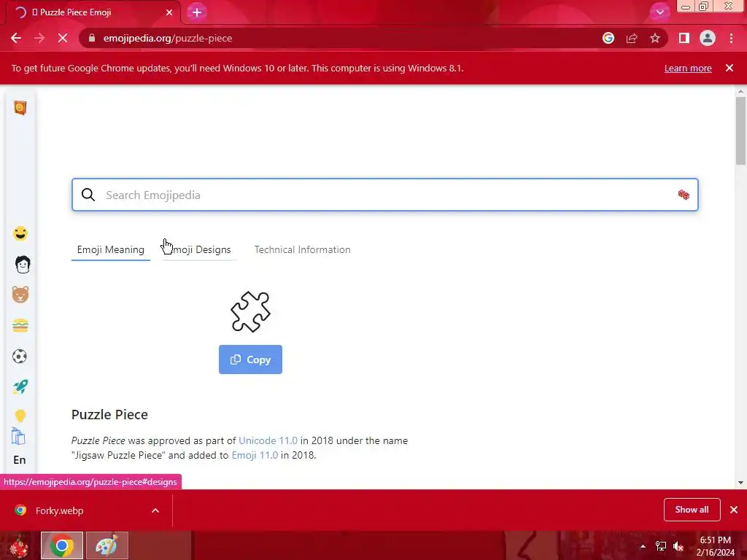The width and height of the screenshot is (747, 560).
Task: Open the downloaded Forky.webp file
Action: tap(60, 510)
